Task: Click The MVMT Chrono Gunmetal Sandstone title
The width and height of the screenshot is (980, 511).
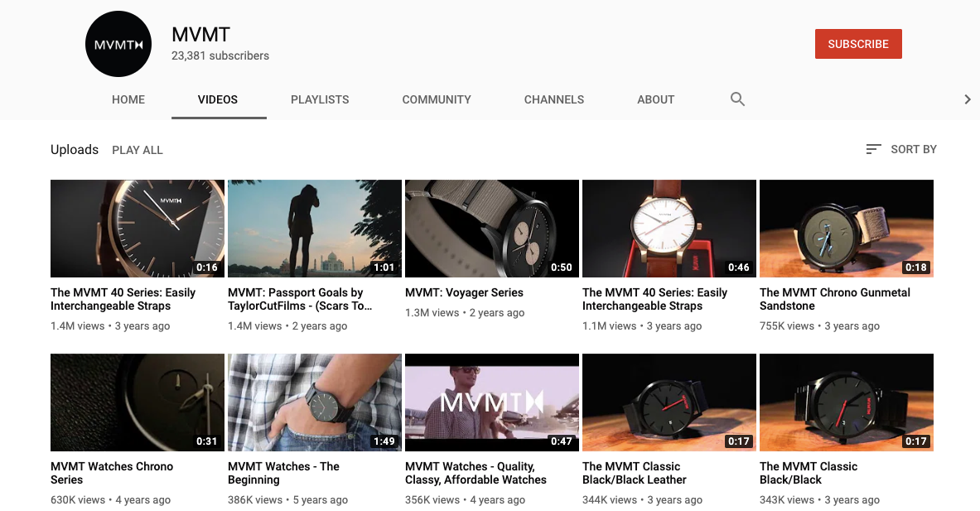Action: 835,299
